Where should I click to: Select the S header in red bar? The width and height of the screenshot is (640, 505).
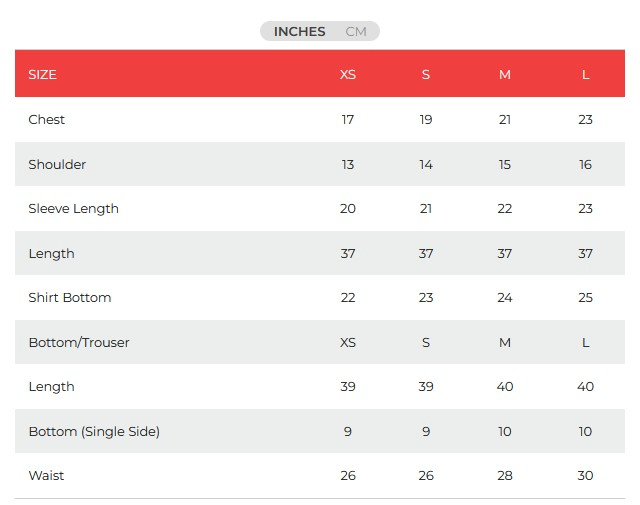(x=426, y=75)
